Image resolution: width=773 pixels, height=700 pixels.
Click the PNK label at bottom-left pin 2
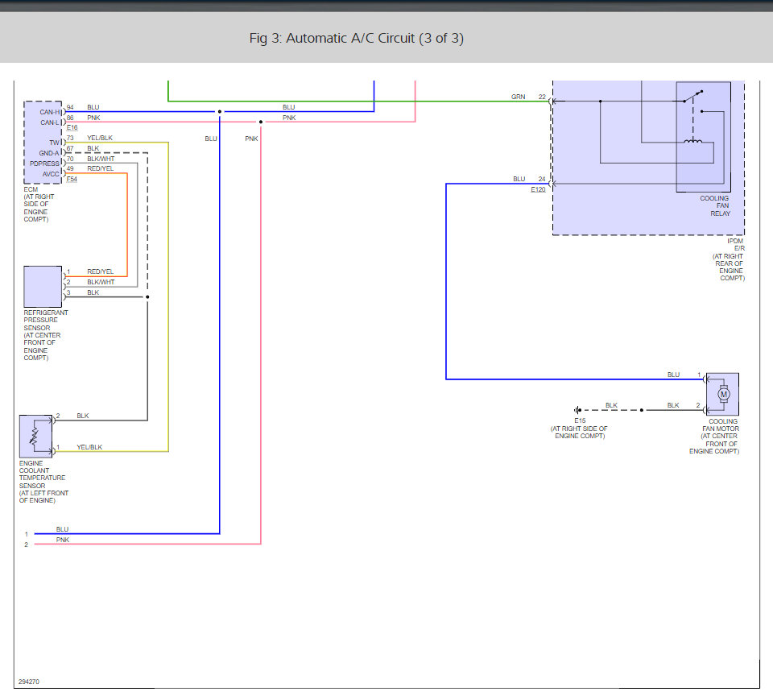[x=63, y=540]
